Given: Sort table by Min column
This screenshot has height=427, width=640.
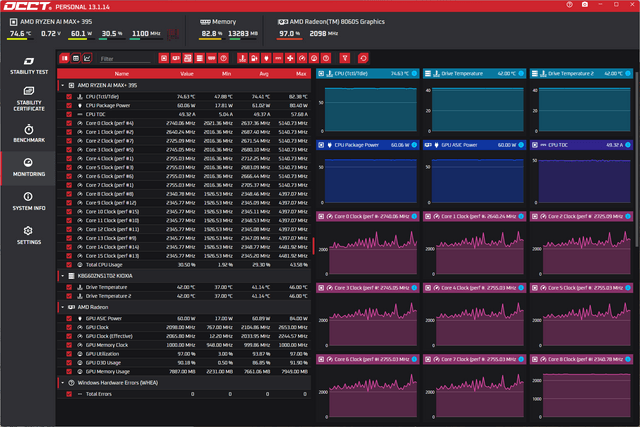Looking at the screenshot, I should click(226, 73).
